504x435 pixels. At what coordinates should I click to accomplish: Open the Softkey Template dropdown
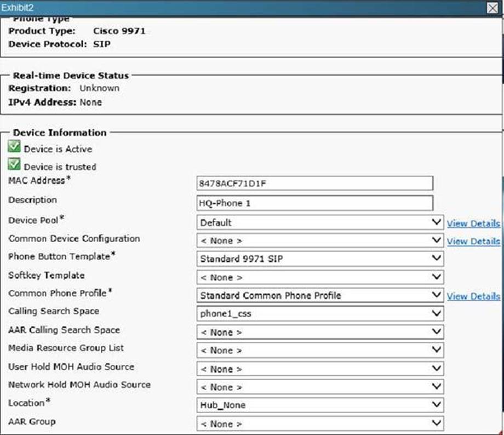[x=320, y=277]
